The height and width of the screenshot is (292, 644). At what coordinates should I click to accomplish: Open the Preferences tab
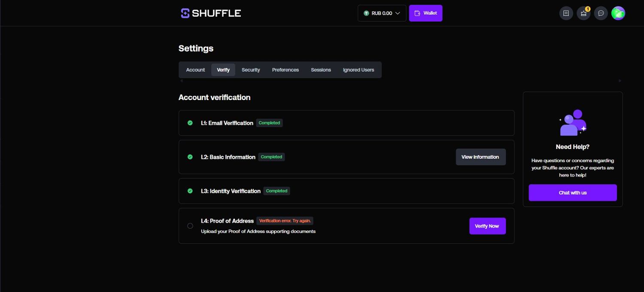point(285,70)
